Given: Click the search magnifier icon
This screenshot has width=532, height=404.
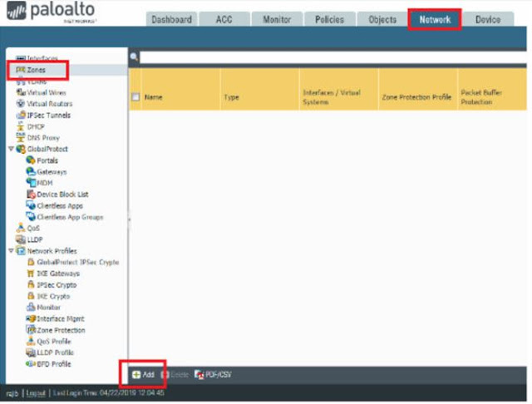Looking at the screenshot, I should click(134, 57).
